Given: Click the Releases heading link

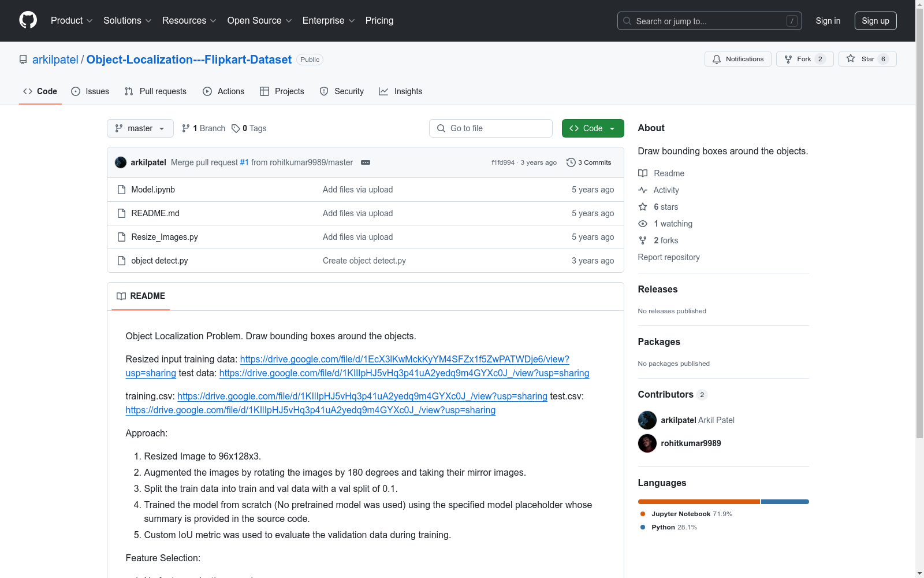Looking at the screenshot, I should pos(658,289).
